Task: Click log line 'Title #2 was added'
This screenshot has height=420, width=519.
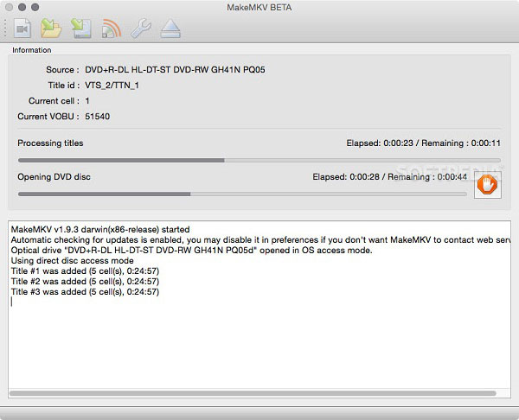Action: coord(85,282)
